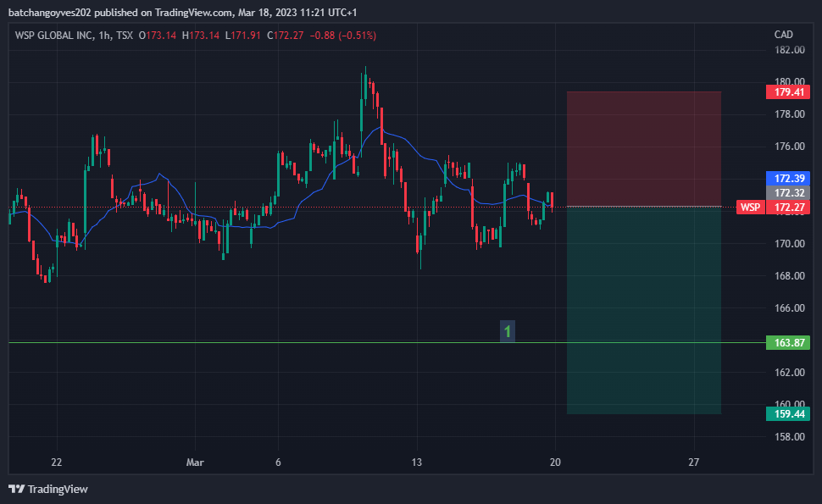Image resolution: width=822 pixels, height=504 pixels.
Task: Click the close value C172.27
Action: click(x=286, y=36)
